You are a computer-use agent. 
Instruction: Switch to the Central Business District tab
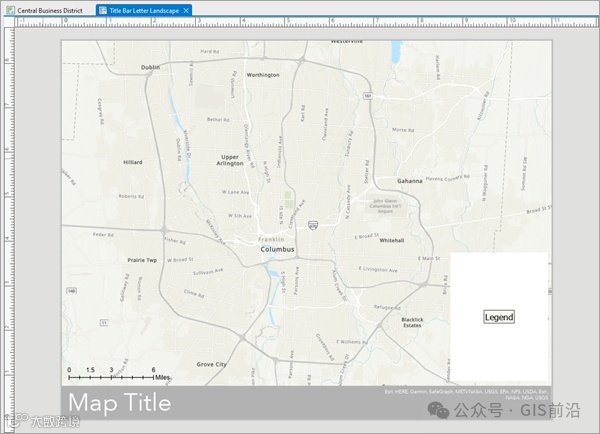(45, 10)
